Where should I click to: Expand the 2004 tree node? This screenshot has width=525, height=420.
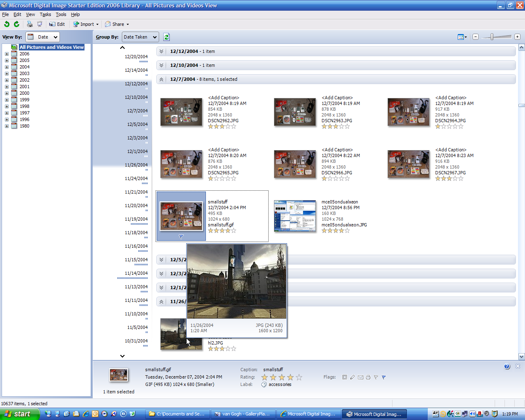click(x=7, y=67)
